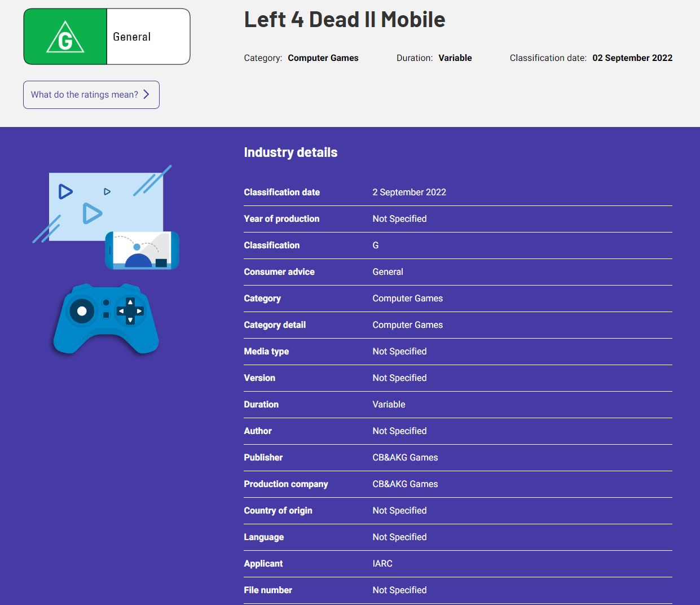Click the 'Variable' duration value in the header
Screen dimensions: 700x605
(x=455, y=58)
